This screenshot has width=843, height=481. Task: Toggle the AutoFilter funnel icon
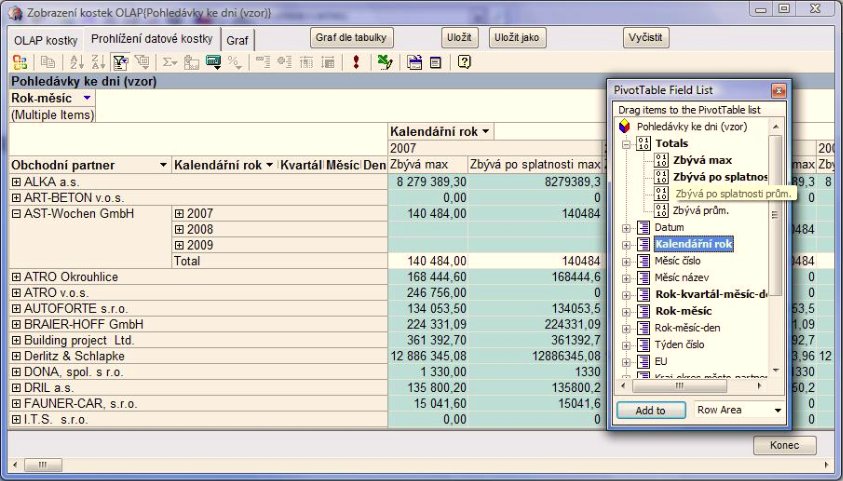coord(120,62)
